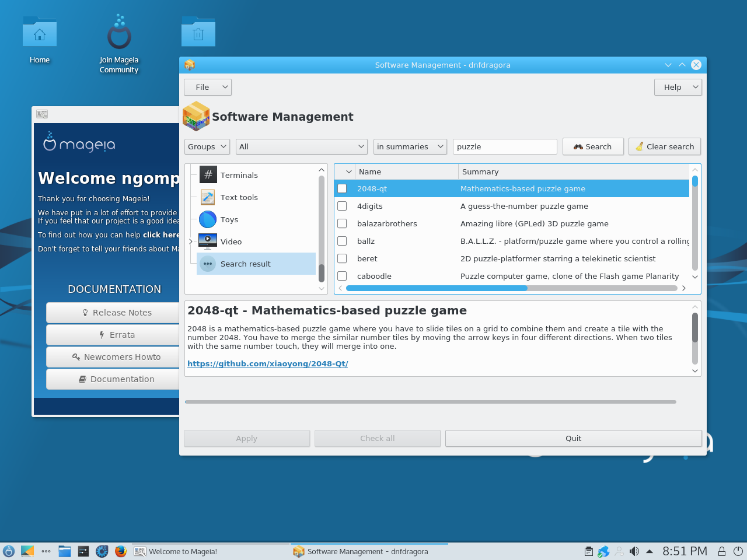Expand the 'in summaries' search scope dropdown
747x560 pixels.
(x=410, y=146)
